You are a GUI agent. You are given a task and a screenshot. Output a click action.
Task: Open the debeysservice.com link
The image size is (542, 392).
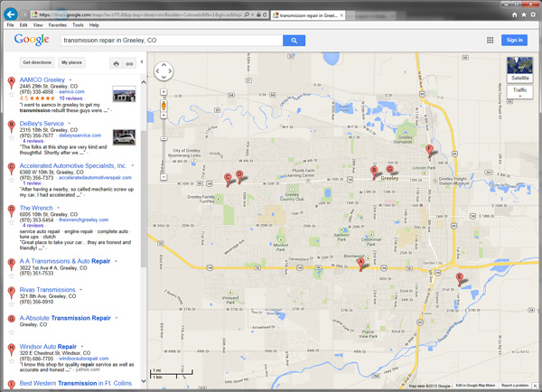click(x=79, y=135)
